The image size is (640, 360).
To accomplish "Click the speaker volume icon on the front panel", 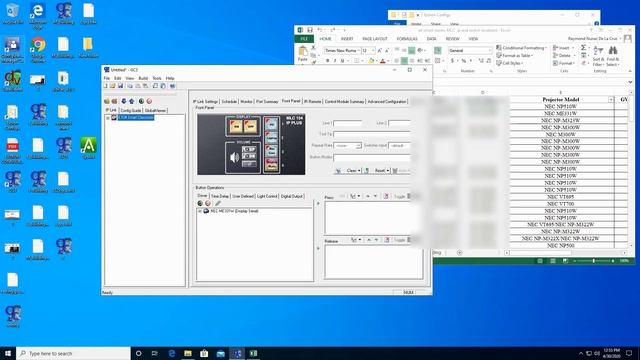I will (234, 158).
